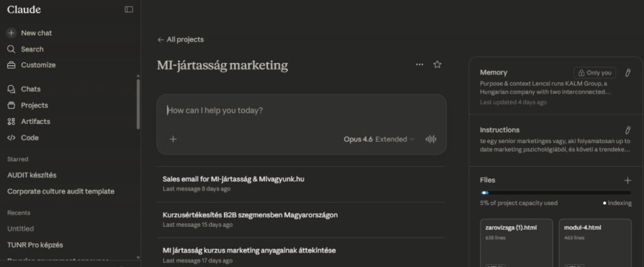644x267 pixels.
Task: Add a file with Files plus icon
Action: pos(627,180)
